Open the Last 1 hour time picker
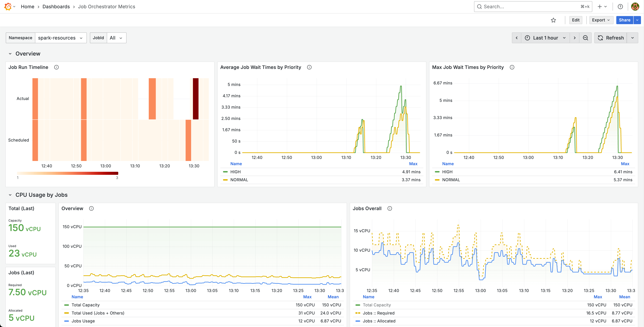The image size is (644, 327). pyautogui.click(x=545, y=38)
